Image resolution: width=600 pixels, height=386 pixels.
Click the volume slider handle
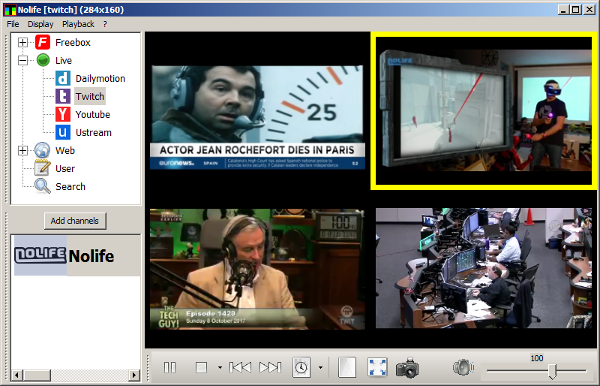(552, 371)
